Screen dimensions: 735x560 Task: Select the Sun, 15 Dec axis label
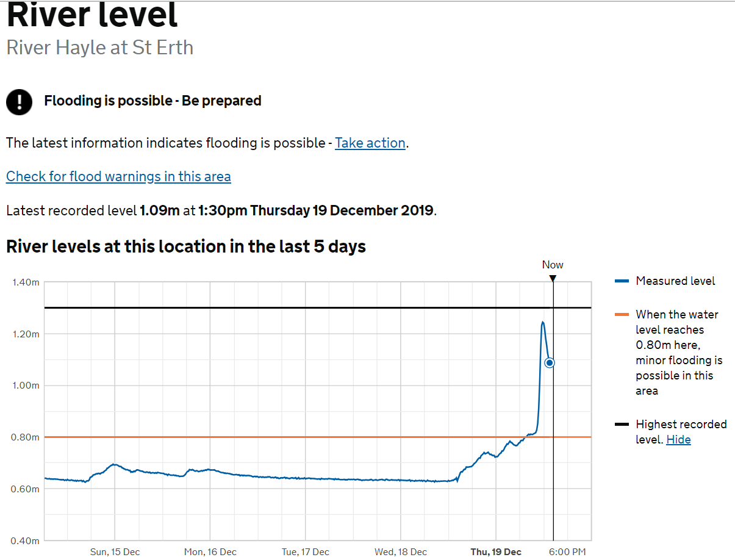(115, 552)
